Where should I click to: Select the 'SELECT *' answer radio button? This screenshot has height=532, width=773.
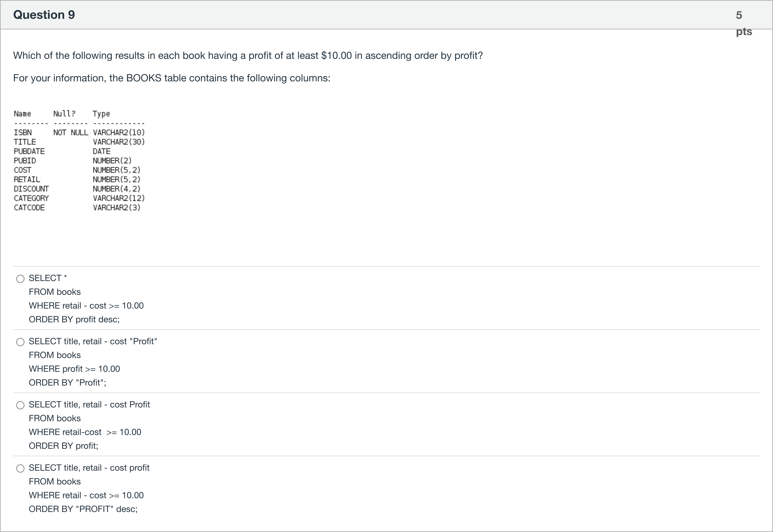[x=20, y=279]
